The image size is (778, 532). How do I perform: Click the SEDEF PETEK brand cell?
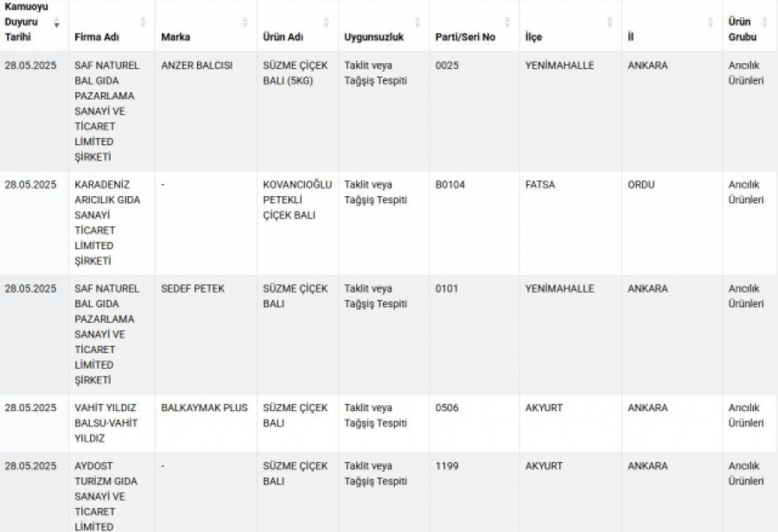(193, 288)
